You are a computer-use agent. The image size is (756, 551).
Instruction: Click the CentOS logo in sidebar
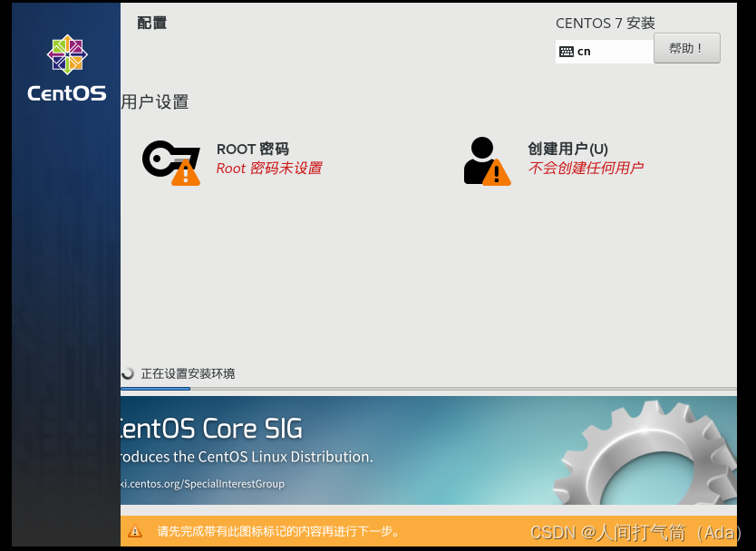66,68
